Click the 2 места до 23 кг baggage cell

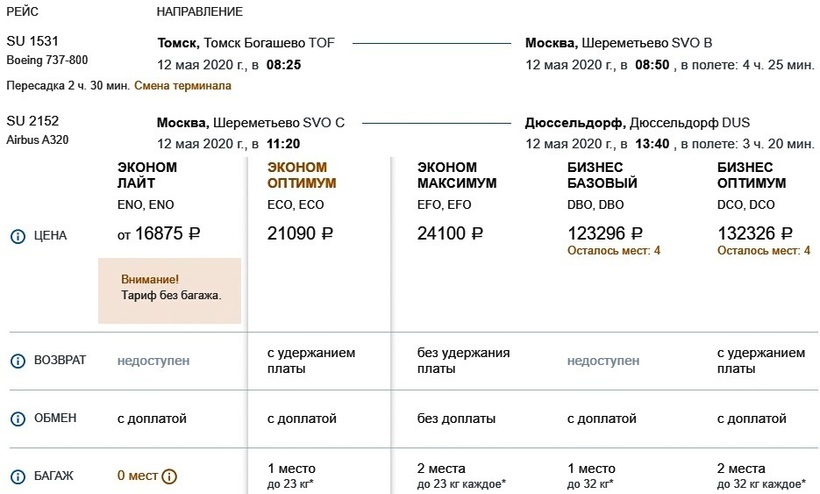459,475
